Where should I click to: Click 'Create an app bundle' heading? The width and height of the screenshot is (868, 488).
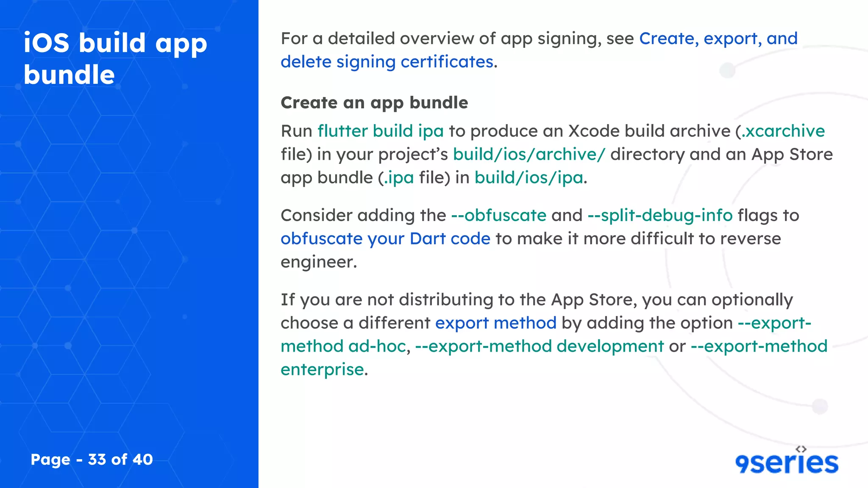pos(374,103)
